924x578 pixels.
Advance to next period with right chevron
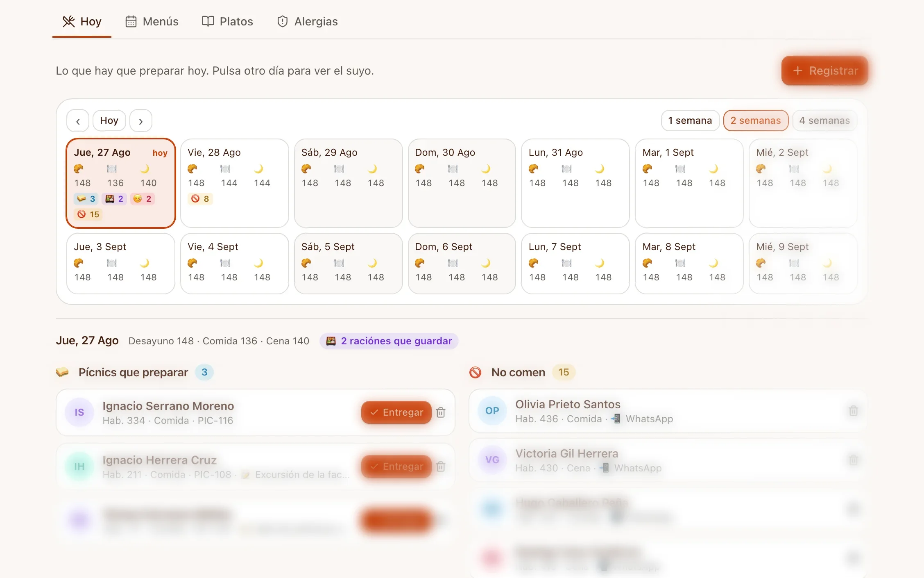coord(141,121)
